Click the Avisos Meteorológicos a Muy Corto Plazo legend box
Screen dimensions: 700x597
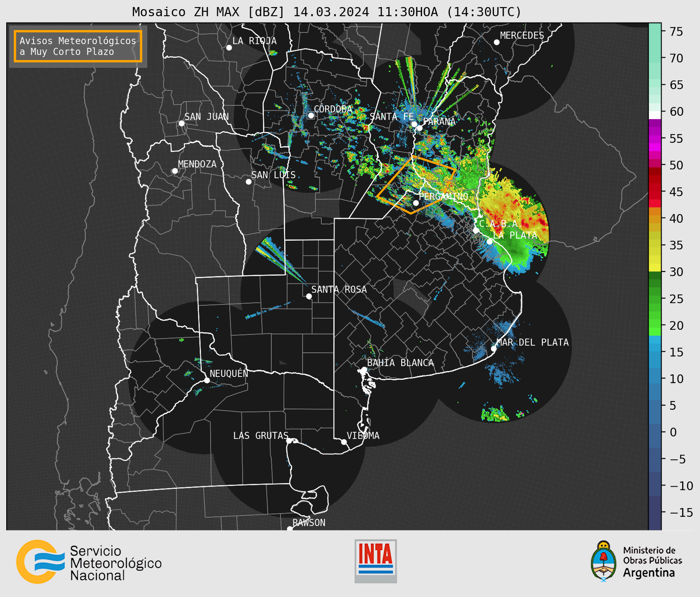click(78, 46)
